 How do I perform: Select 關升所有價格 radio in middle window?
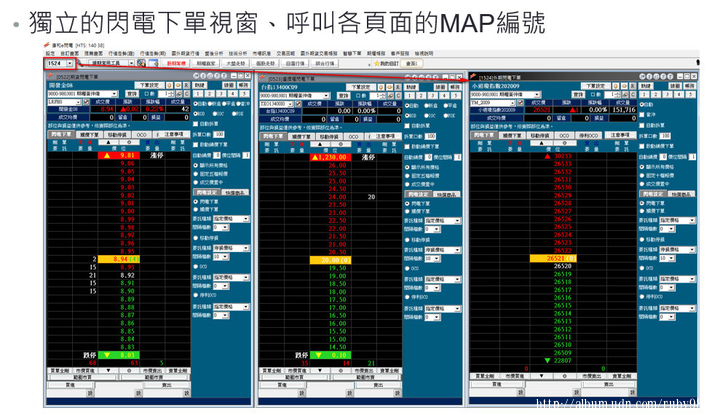tap(406, 166)
